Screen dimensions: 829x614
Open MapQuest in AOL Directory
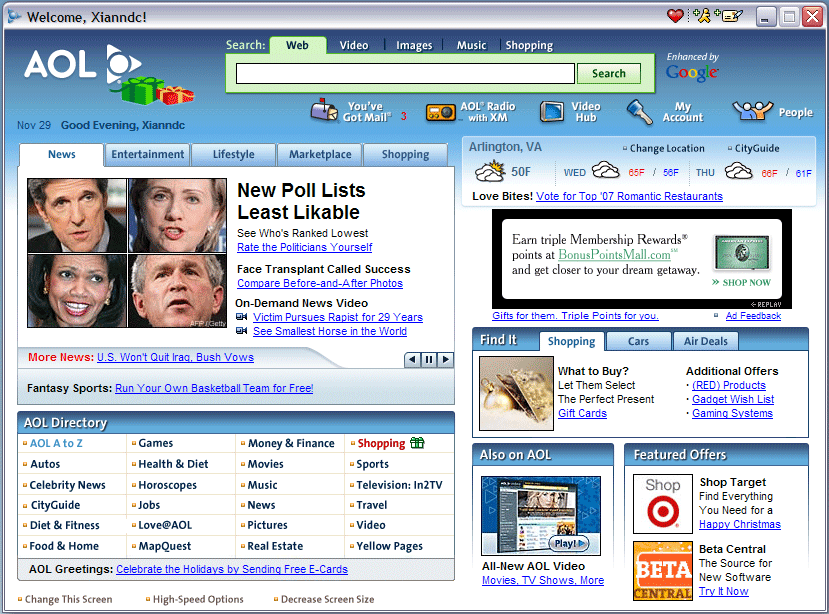pos(164,546)
